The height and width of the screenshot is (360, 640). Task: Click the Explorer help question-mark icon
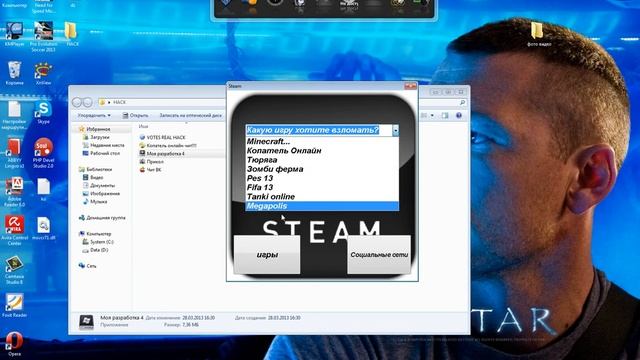click(x=459, y=116)
